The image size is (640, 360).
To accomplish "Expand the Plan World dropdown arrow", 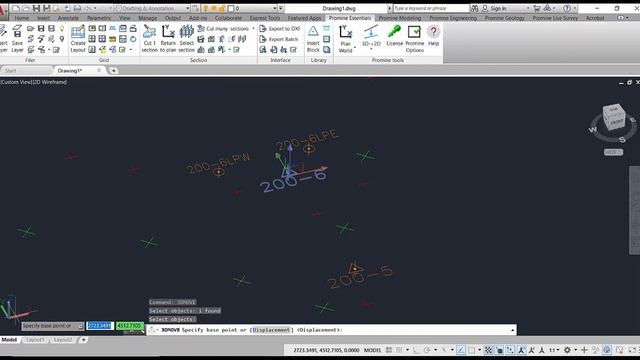I will coord(355,48).
